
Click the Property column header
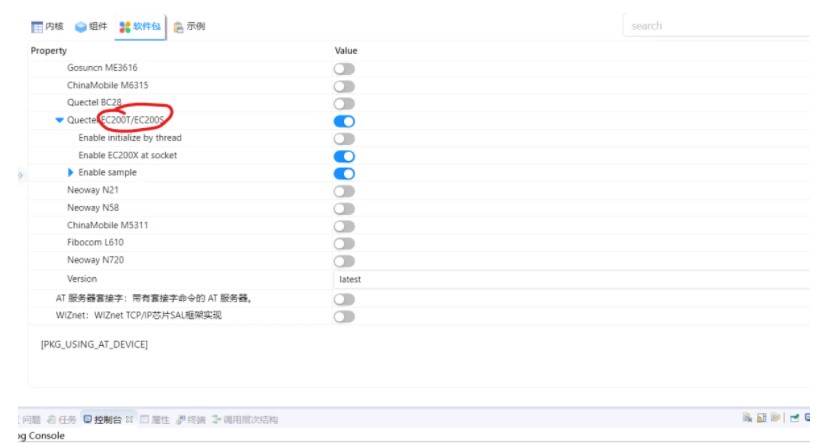click(x=49, y=51)
